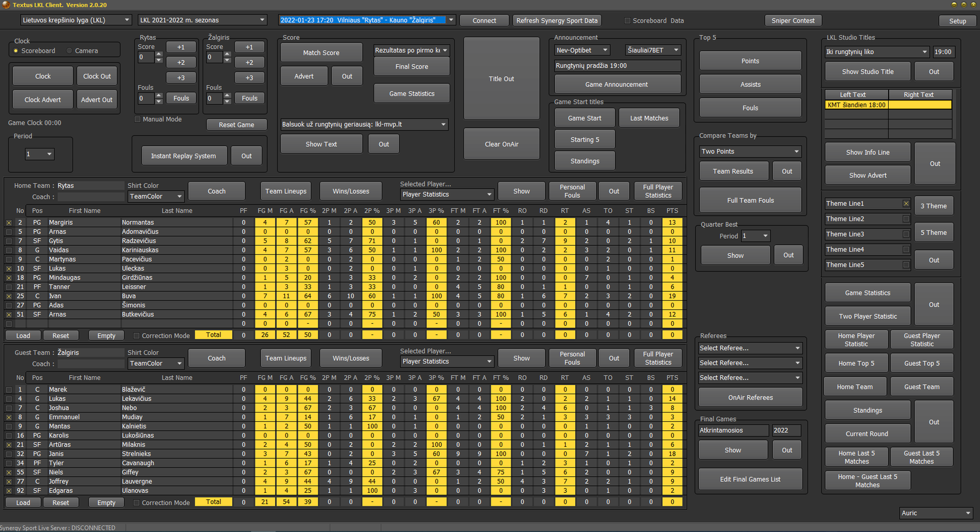
Task: Check the Theme Line2 checkbox
Action: (906, 219)
